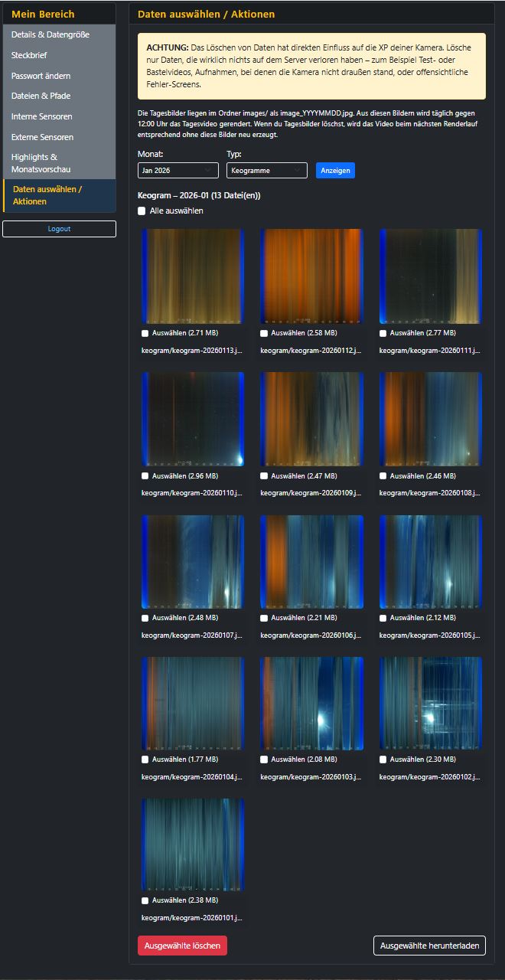The image size is (505, 980).
Task: Tick Auswählen checkbox for 2.21 MB file
Action: coord(264,618)
